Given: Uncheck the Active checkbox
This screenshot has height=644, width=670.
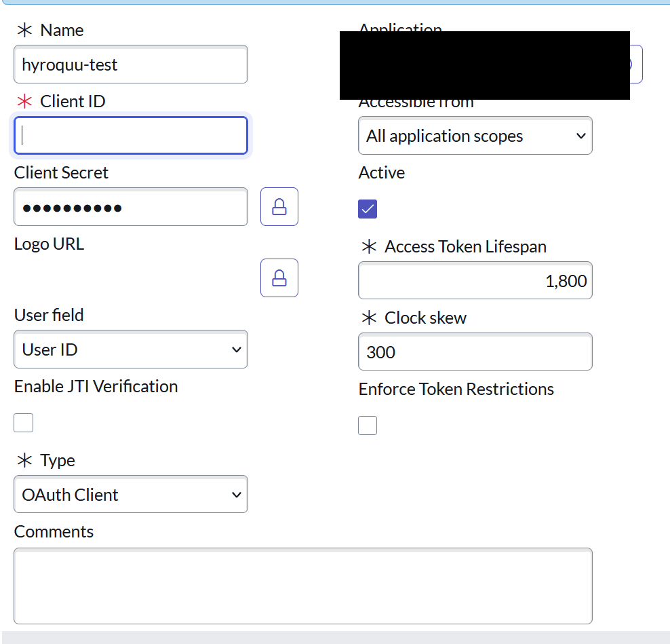Looking at the screenshot, I should 368,209.
